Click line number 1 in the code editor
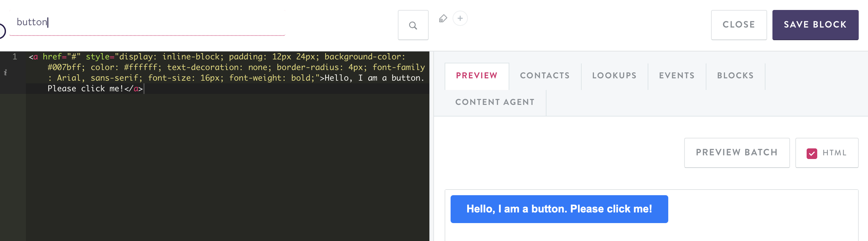The height and width of the screenshot is (241, 868). pyautogui.click(x=15, y=57)
